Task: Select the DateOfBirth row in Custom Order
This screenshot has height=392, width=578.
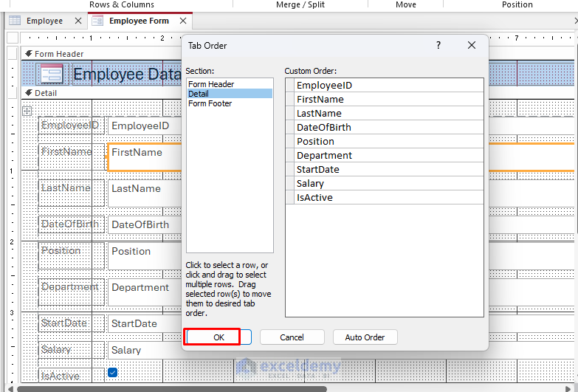Action: click(385, 127)
